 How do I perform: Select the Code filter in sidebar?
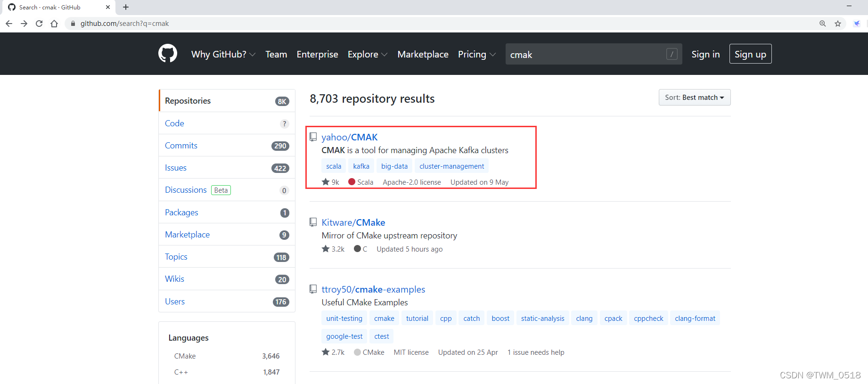tap(227, 123)
